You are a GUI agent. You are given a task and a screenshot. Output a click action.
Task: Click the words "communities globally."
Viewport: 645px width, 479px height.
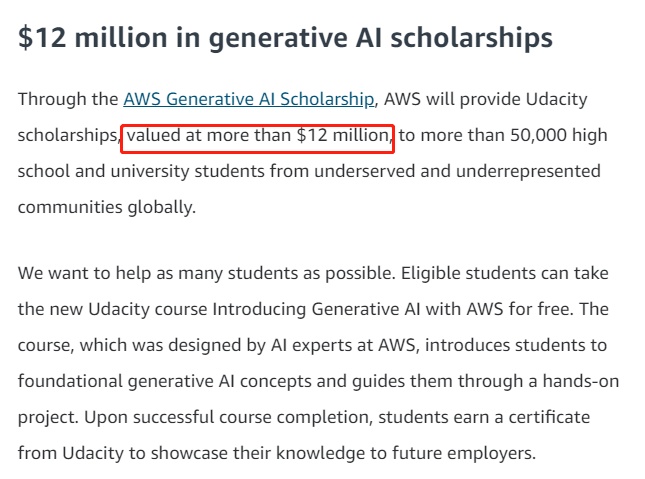pyautogui.click(x=107, y=207)
